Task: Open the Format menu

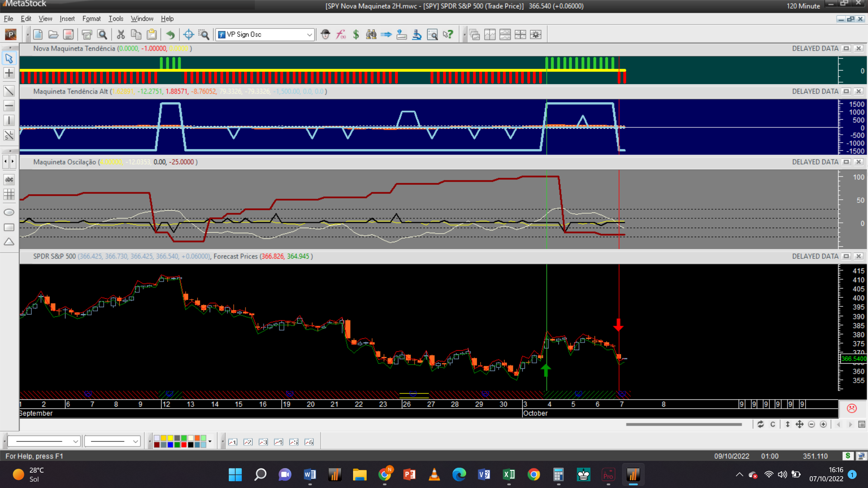Action: click(91, 19)
